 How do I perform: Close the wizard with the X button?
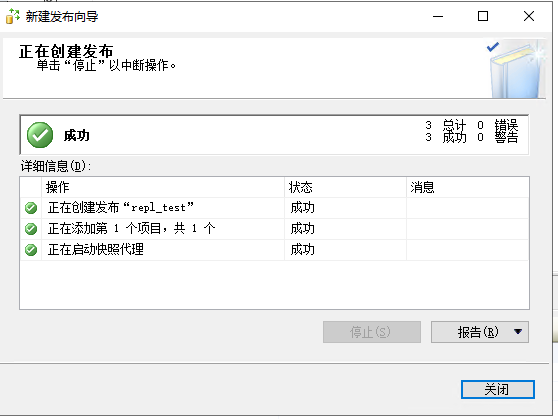[x=529, y=16]
